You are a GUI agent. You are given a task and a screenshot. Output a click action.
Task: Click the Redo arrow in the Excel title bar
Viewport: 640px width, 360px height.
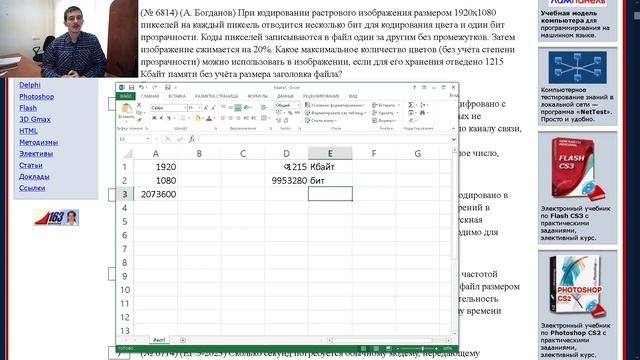154,87
